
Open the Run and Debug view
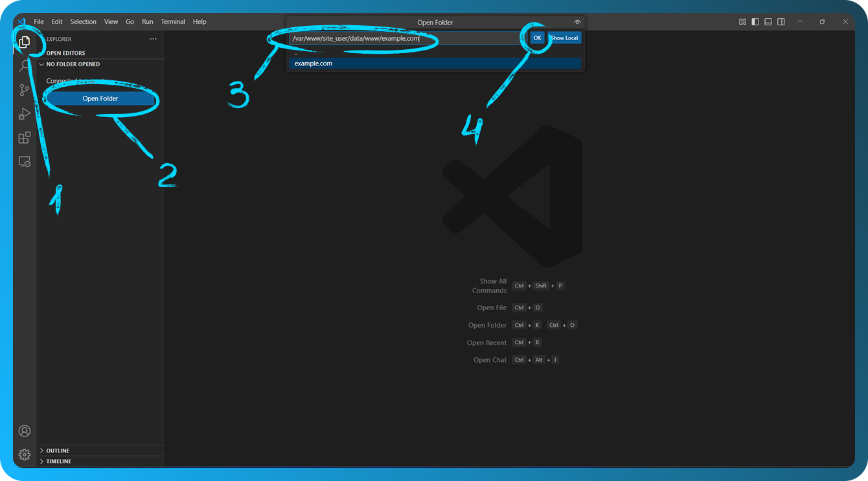[x=25, y=113]
